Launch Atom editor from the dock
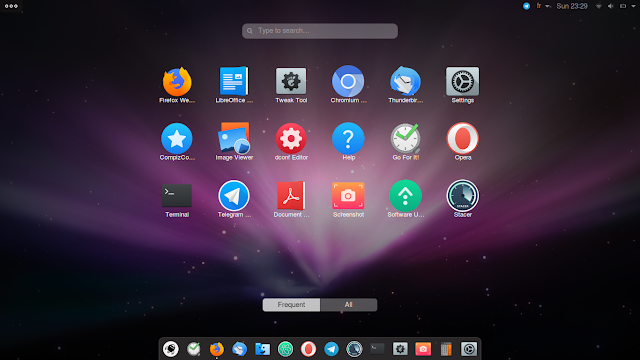Screen dimensions: 640x360 point(285,349)
